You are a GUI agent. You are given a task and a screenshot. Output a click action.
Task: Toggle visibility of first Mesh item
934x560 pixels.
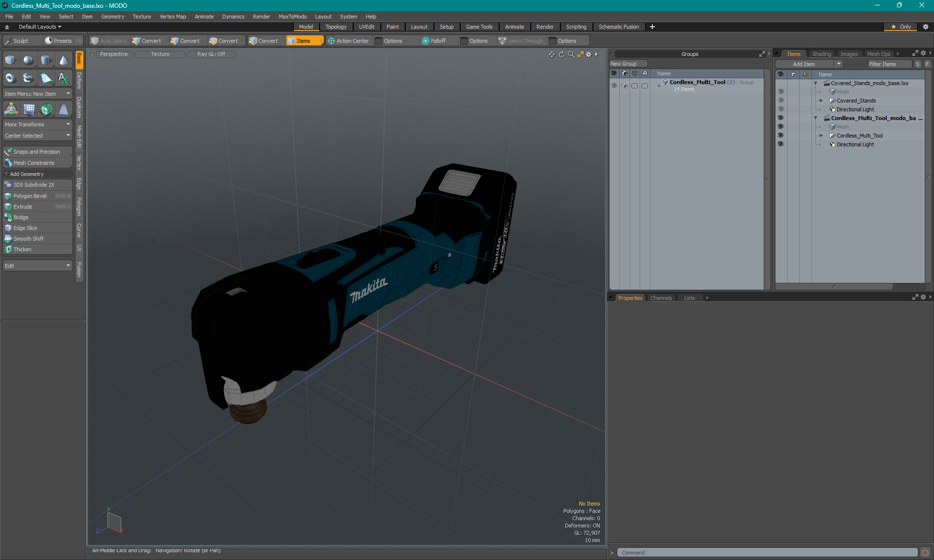pos(781,91)
